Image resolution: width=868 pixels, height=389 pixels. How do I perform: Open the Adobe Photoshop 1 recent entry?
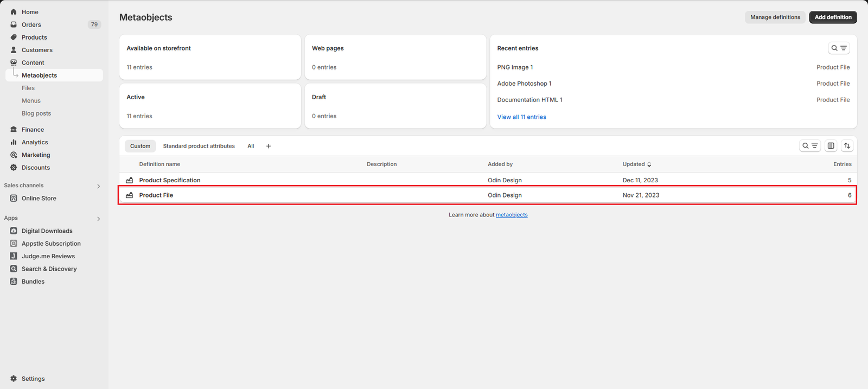click(x=524, y=84)
